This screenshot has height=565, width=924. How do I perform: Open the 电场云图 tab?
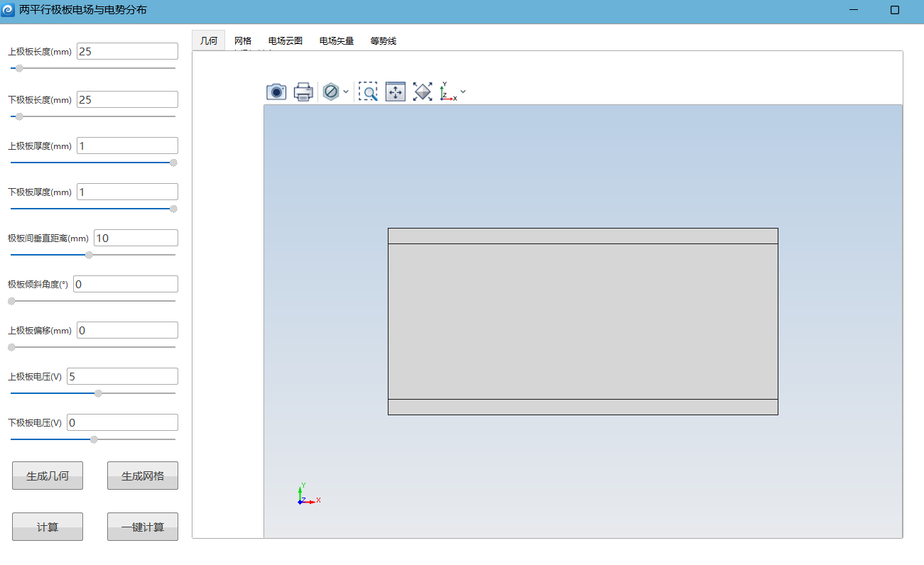pyautogui.click(x=286, y=40)
